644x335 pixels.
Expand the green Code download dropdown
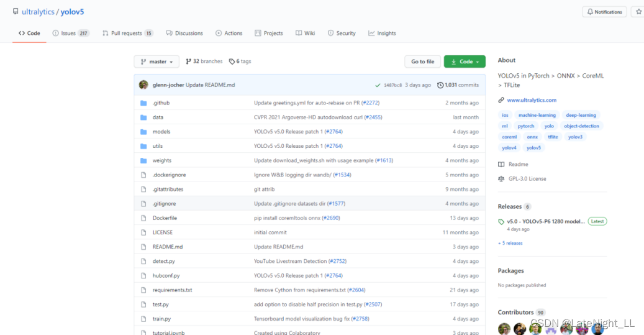coord(465,62)
